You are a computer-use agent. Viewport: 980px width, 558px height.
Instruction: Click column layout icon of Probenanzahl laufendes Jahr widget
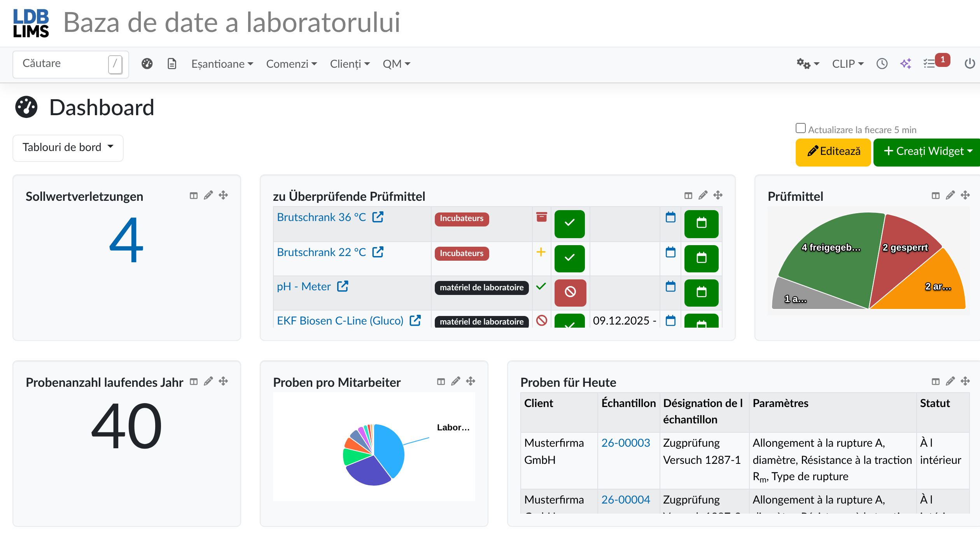point(194,381)
